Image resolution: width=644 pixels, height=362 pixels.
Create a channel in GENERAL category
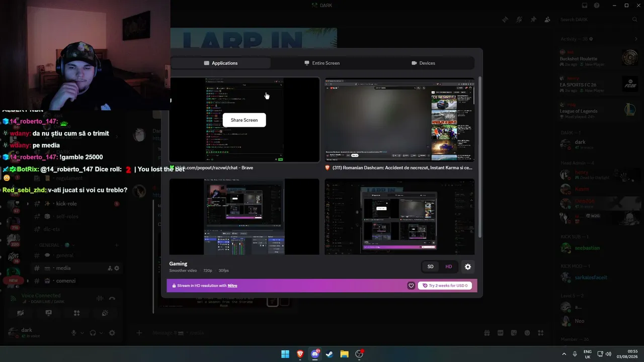coord(117,245)
